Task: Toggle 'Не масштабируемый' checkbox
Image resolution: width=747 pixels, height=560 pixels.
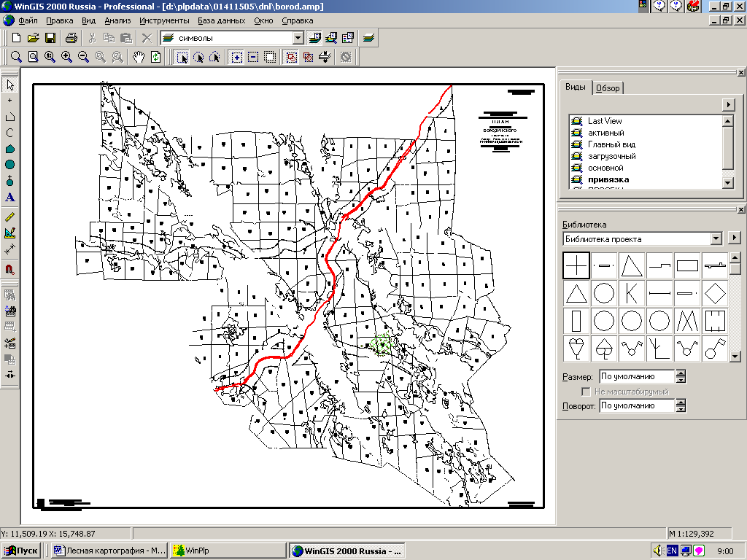Action: [586, 392]
